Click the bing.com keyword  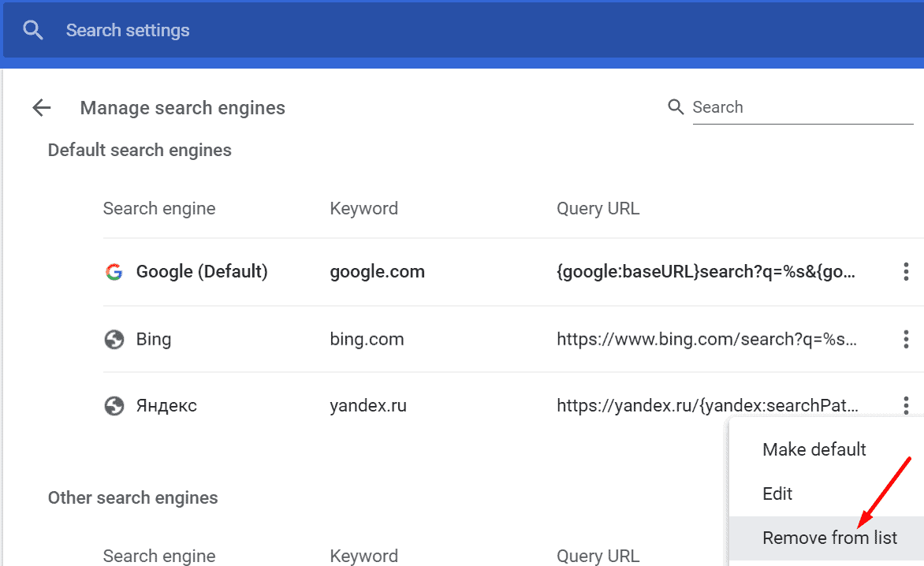click(x=367, y=340)
